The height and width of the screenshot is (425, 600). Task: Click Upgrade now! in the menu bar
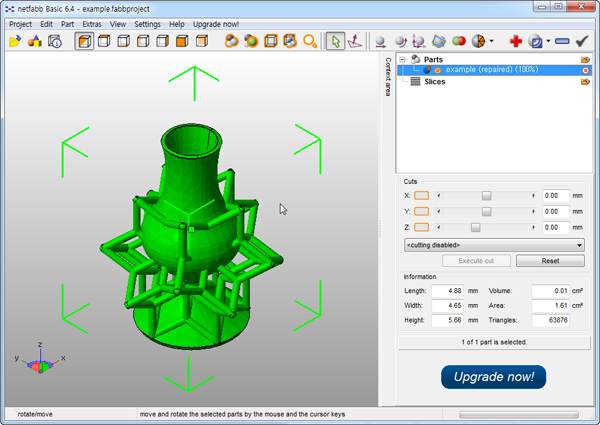pos(216,24)
